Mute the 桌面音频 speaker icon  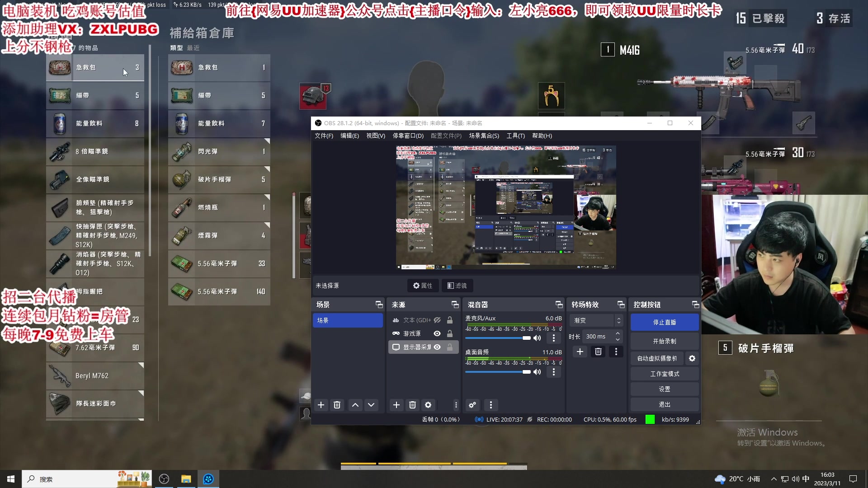(537, 372)
